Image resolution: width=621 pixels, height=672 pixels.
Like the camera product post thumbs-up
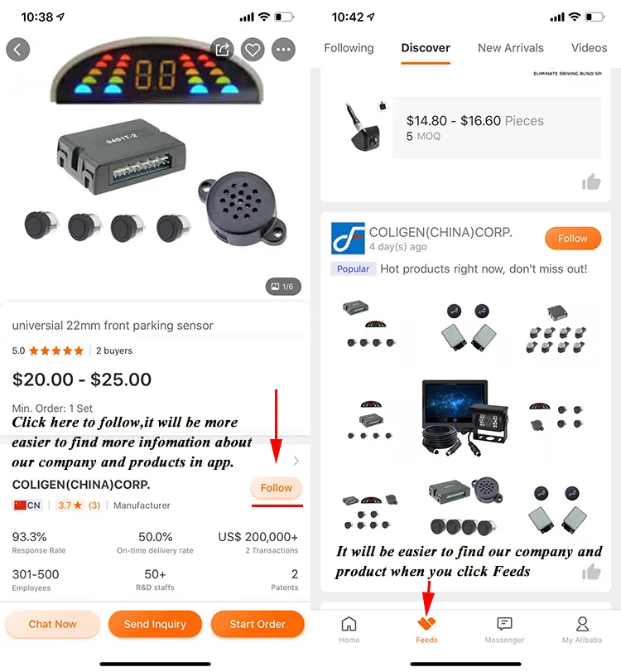click(x=591, y=181)
